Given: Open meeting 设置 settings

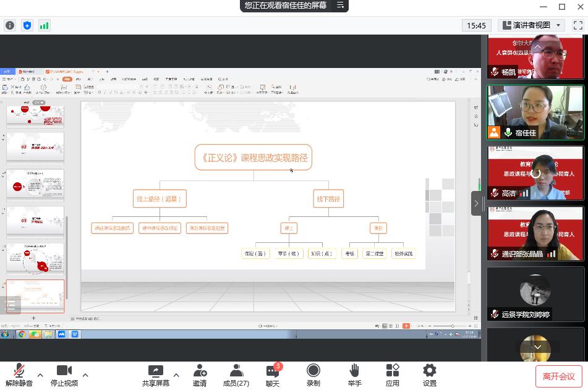Looking at the screenshot, I should [x=429, y=375].
